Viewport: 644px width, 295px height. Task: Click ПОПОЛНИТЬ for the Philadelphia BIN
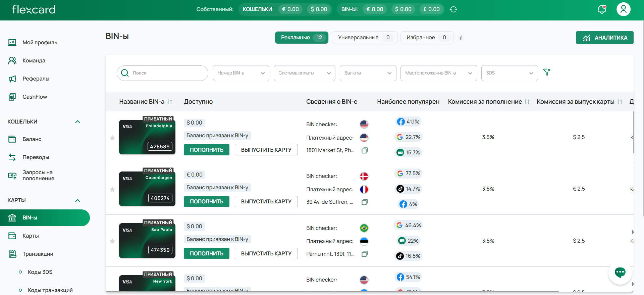coord(207,150)
